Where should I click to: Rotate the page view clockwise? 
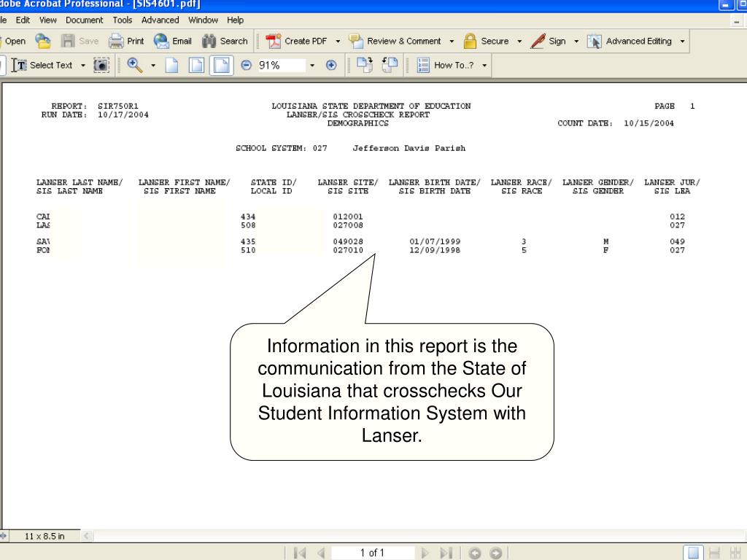pyautogui.click(x=365, y=65)
